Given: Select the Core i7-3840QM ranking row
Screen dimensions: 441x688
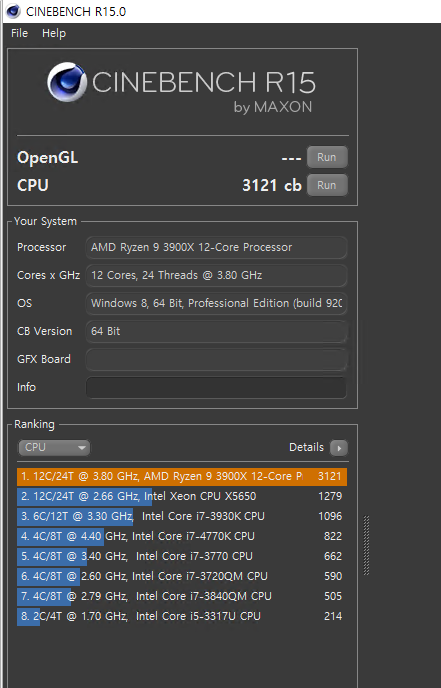Looking at the screenshot, I should [182, 596].
